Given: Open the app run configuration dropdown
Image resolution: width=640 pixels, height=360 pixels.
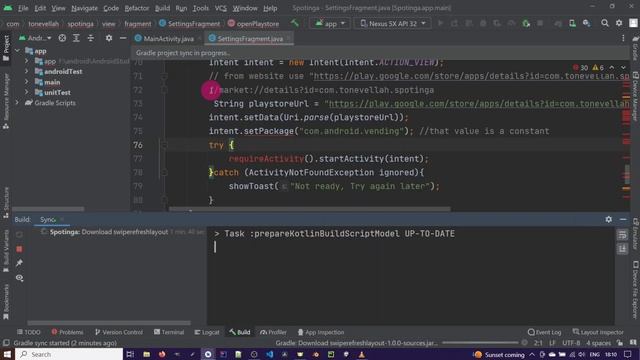Looking at the screenshot, I should [x=330, y=24].
